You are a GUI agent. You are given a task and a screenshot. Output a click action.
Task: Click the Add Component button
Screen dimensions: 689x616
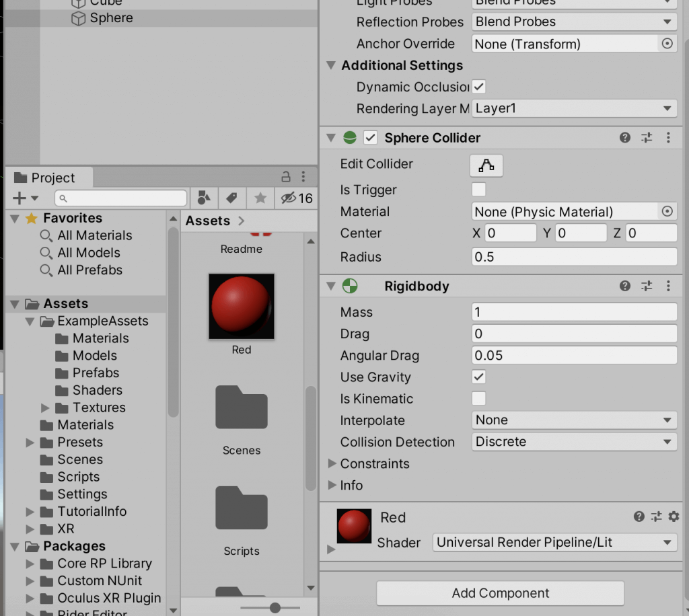point(500,593)
